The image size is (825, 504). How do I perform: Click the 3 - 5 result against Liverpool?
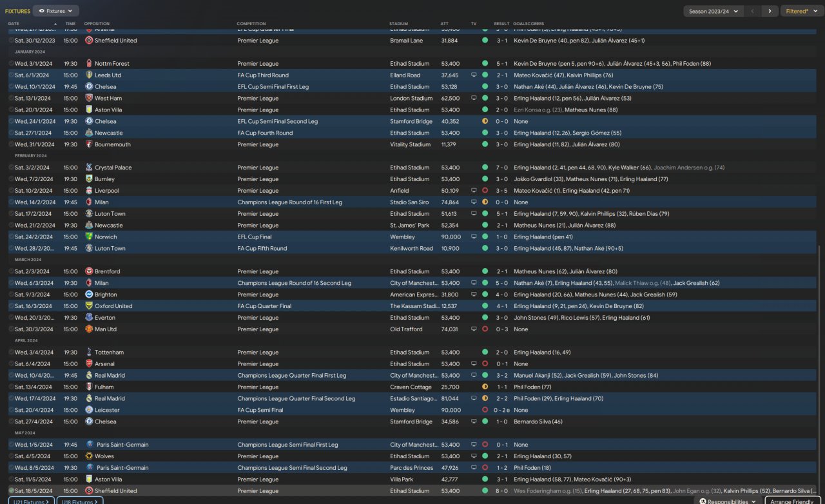501,191
